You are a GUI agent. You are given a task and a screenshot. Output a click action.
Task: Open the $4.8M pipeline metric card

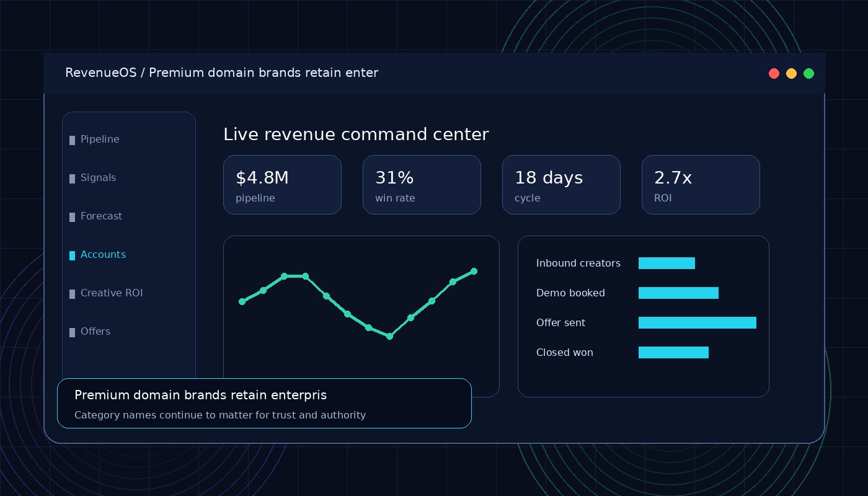click(282, 185)
